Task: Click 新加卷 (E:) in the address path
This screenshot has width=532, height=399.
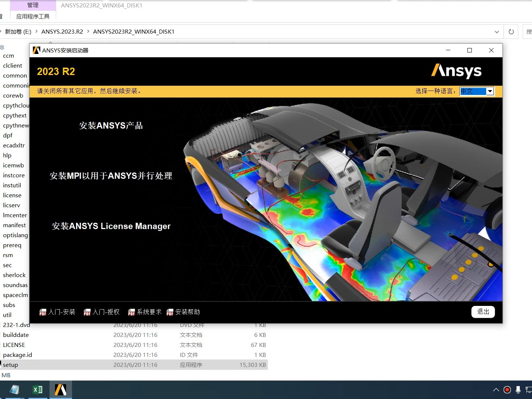Action: click(x=18, y=32)
